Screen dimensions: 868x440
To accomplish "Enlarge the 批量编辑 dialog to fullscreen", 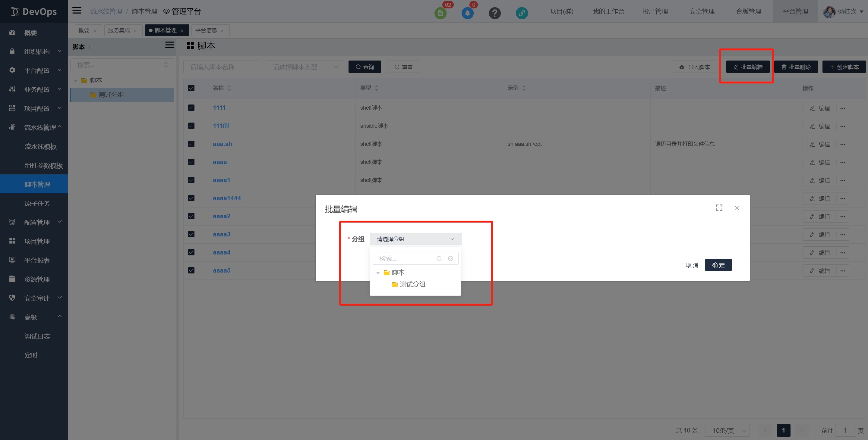I will (719, 208).
